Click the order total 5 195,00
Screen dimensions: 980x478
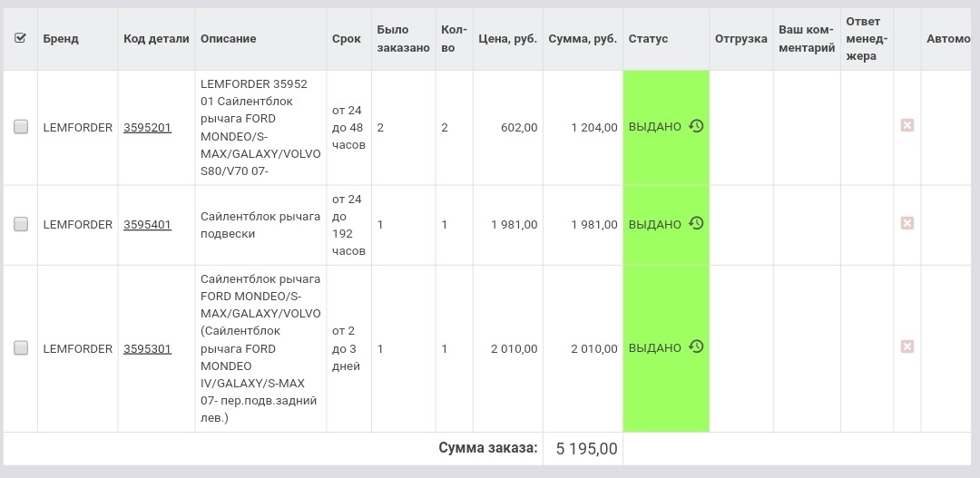(586, 449)
